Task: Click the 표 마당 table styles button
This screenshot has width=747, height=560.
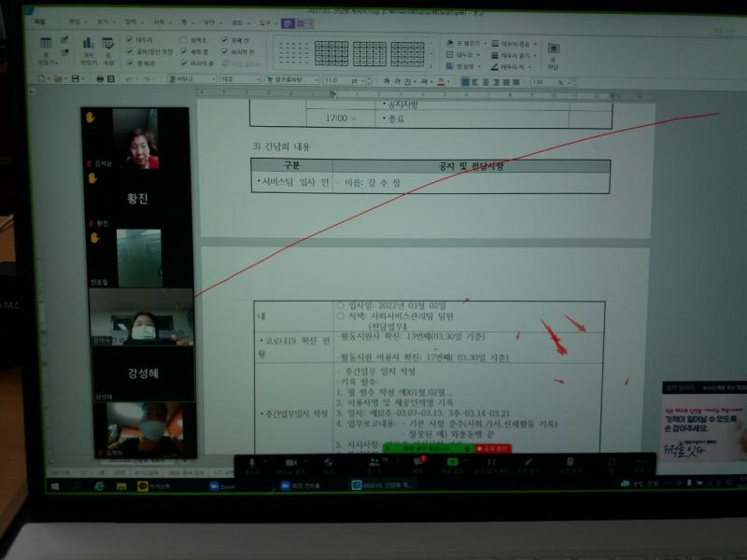Action: point(553,55)
